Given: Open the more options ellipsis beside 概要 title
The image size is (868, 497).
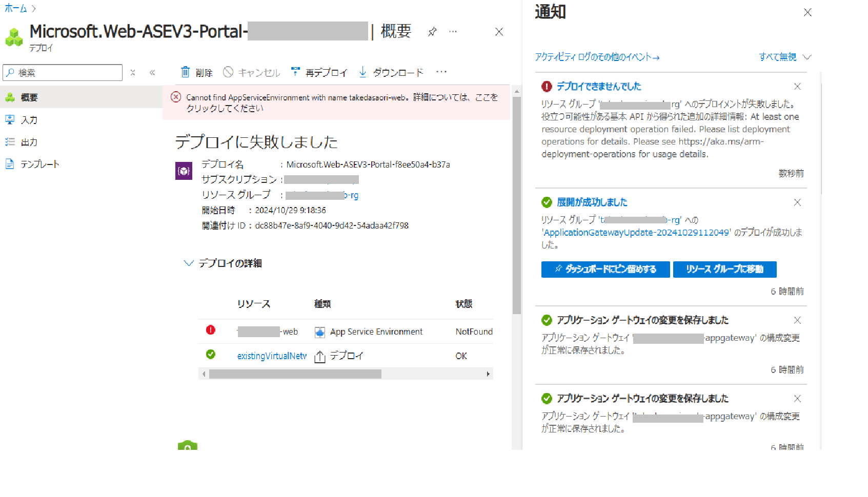Looking at the screenshot, I should point(453,32).
